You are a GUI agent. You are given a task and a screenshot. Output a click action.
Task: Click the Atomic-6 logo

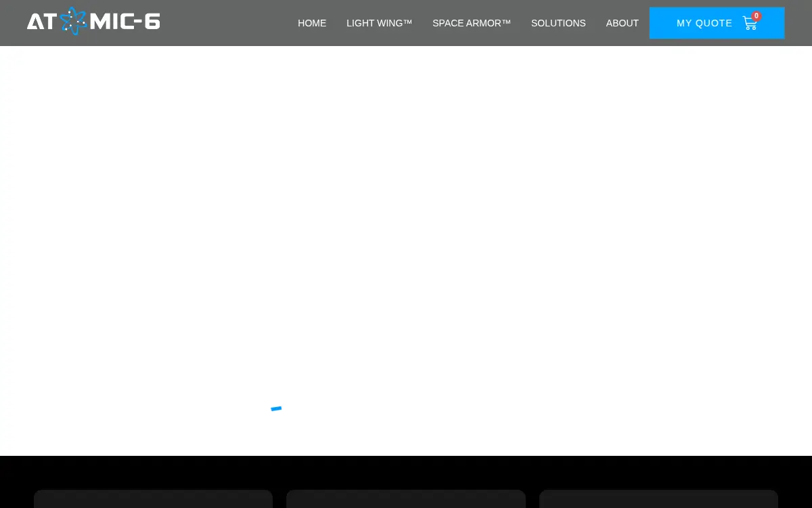[93, 21]
